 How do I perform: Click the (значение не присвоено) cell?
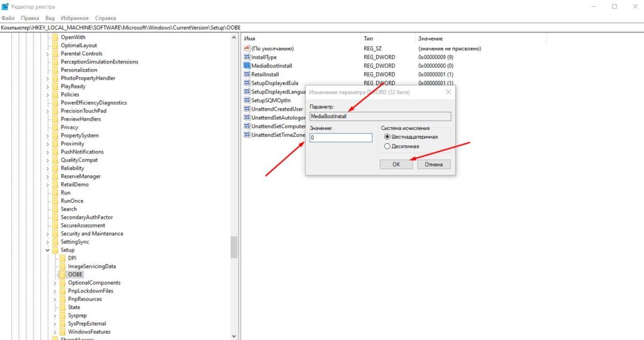tap(450, 48)
